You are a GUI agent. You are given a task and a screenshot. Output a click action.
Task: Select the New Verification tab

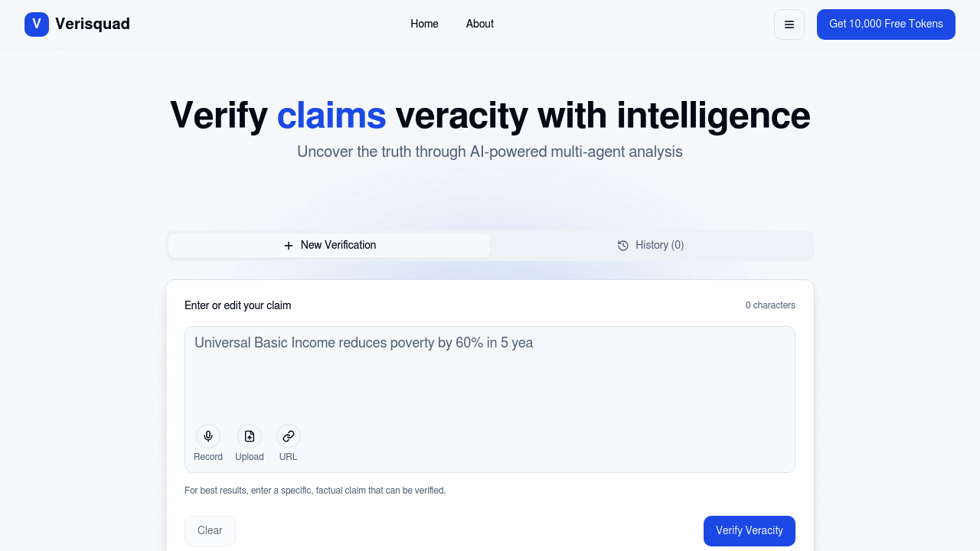click(x=328, y=245)
